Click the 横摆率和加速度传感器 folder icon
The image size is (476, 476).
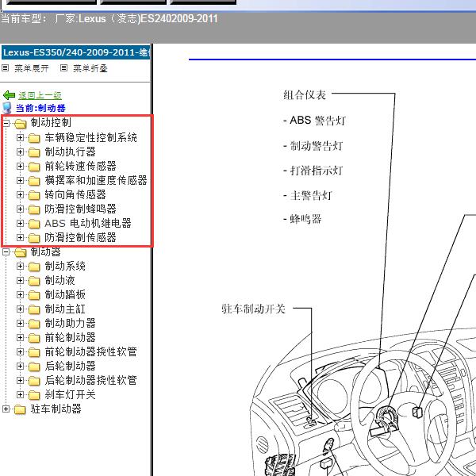[34, 181]
